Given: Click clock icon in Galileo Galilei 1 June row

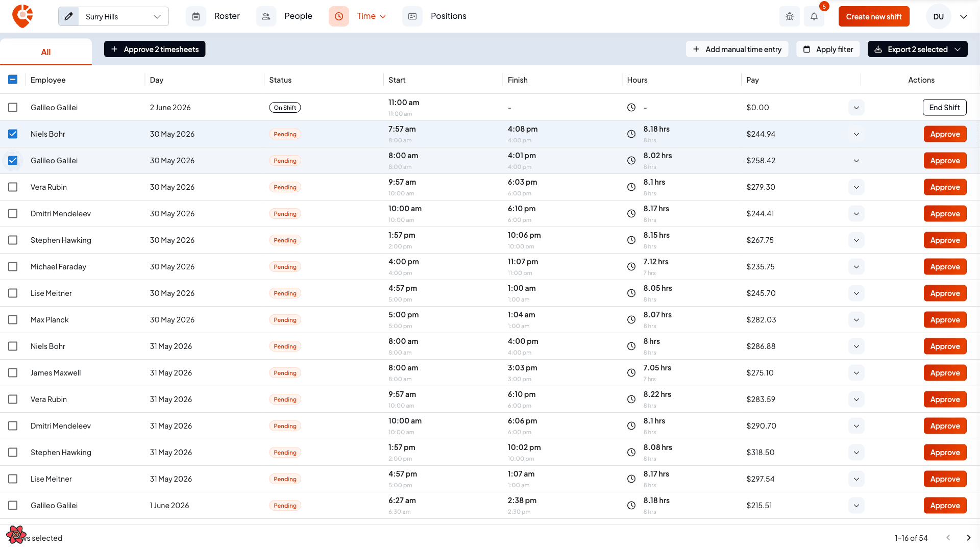Looking at the screenshot, I should pos(631,506).
